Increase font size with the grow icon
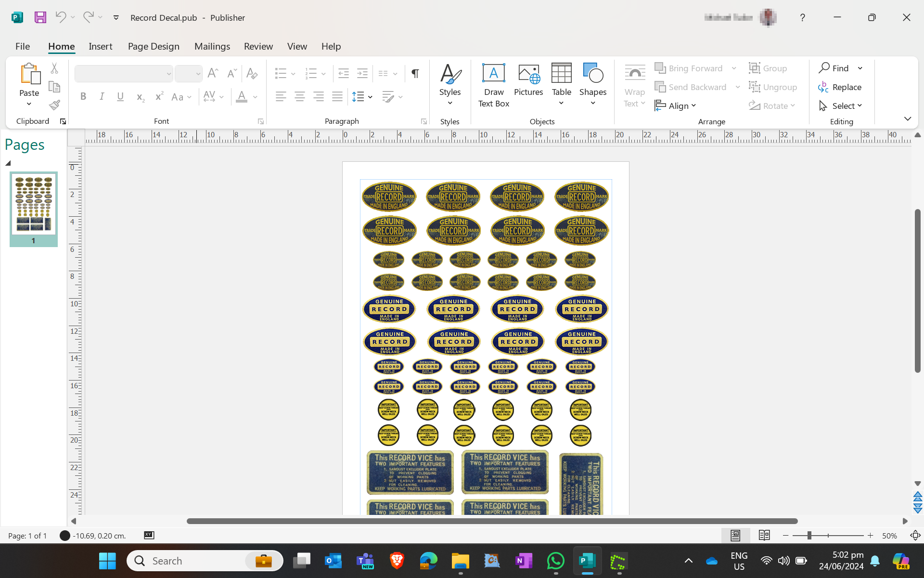 (x=213, y=73)
